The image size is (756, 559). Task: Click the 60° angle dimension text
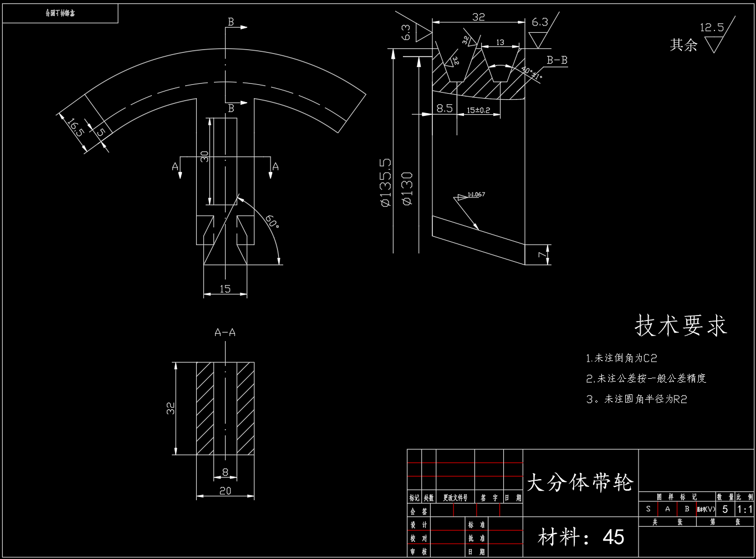(272, 222)
